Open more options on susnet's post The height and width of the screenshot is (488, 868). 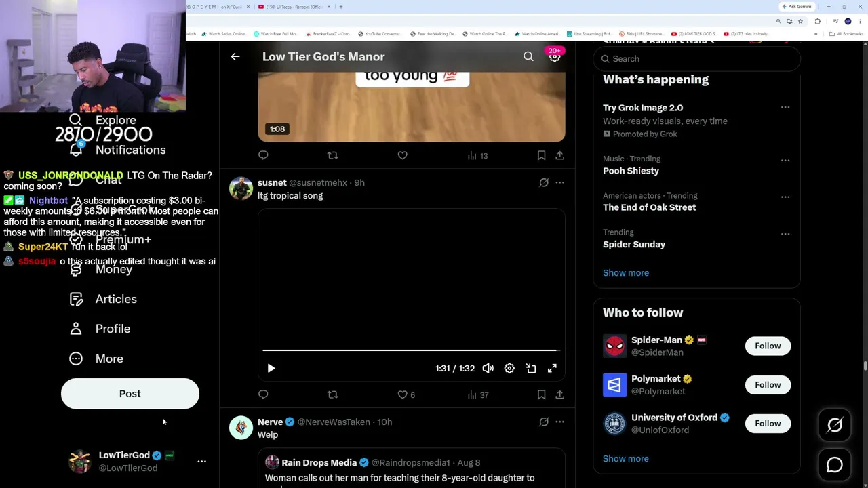(x=559, y=182)
